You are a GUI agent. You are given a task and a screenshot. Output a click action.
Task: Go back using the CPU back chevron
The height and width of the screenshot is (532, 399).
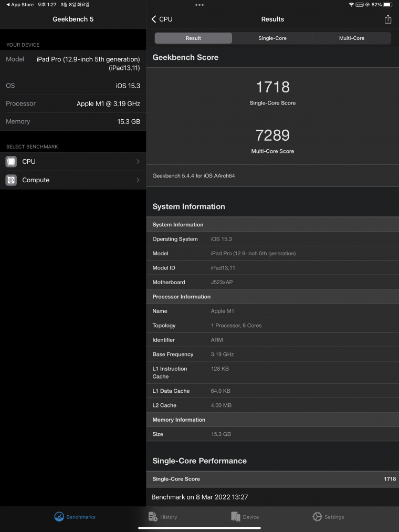154,19
